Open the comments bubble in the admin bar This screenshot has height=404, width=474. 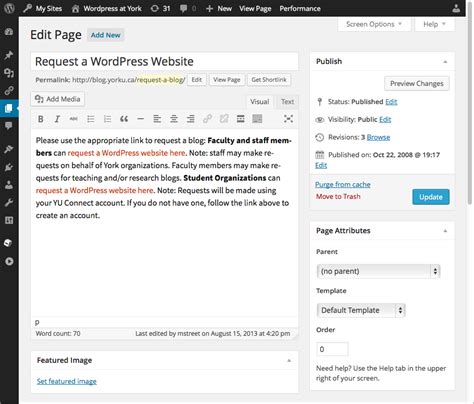(x=188, y=8)
